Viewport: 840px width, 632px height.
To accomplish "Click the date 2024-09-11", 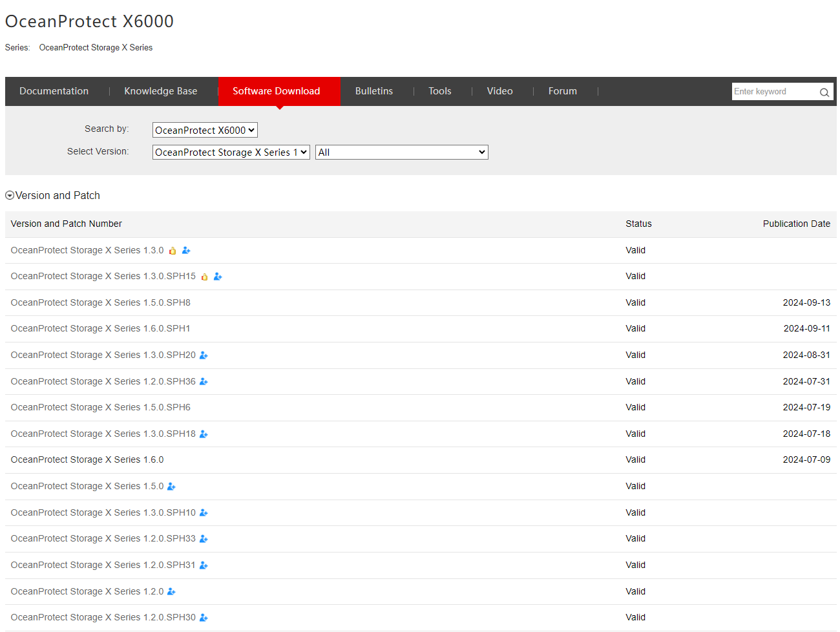I will point(807,329).
